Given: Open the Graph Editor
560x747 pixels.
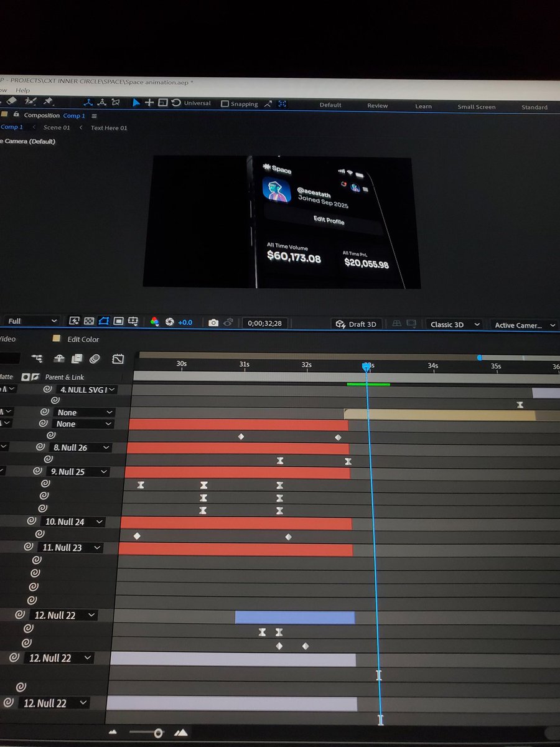Looking at the screenshot, I should tap(118, 359).
